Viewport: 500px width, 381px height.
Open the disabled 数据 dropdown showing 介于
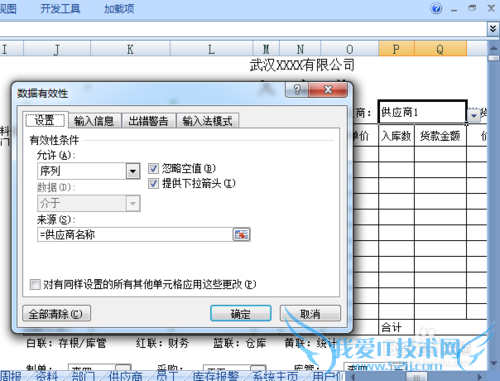(x=133, y=203)
